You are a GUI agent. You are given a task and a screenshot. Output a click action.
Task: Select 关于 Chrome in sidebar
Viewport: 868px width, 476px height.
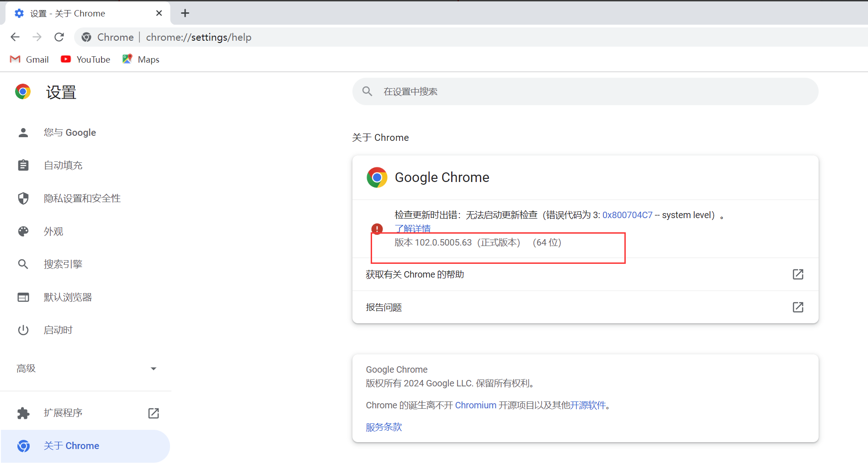85,446
